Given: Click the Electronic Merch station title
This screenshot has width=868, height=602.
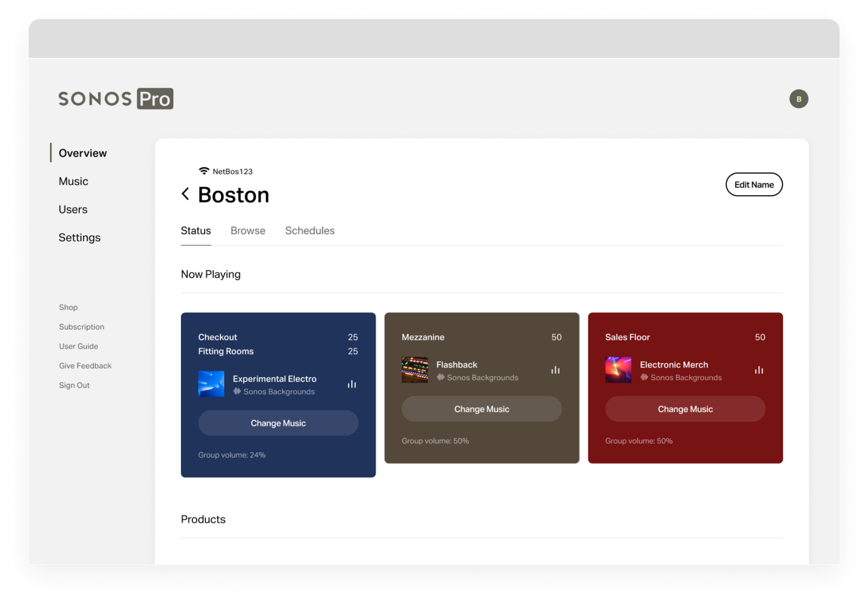Looking at the screenshot, I should 674,365.
